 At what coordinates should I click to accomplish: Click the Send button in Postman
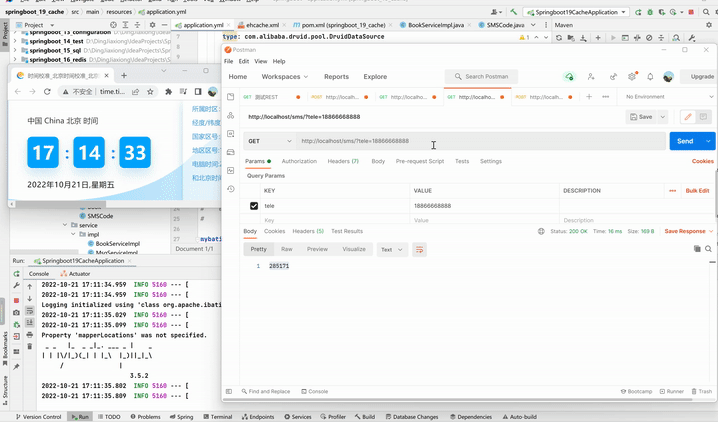(x=685, y=141)
